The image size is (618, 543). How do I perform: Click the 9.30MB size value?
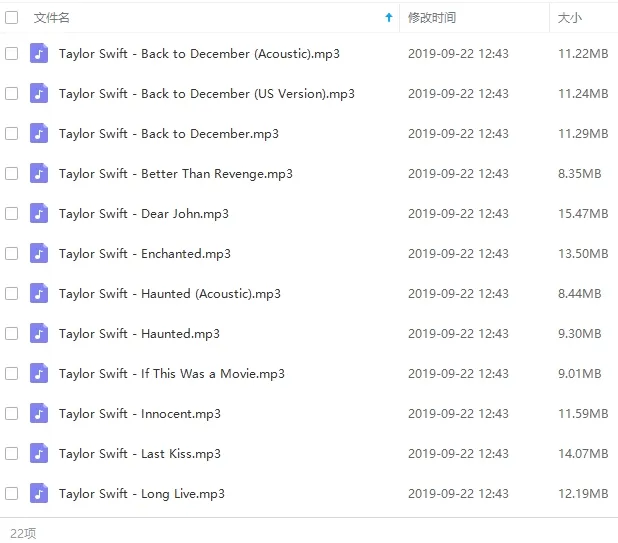pyautogui.click(x=579, y=334)
